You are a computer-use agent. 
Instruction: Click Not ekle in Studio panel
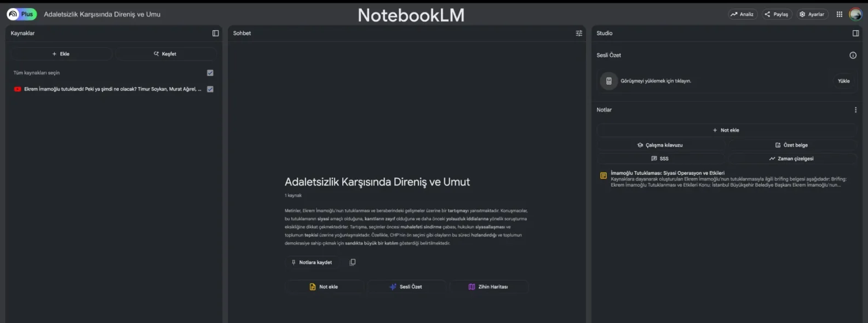coord(726,130)
